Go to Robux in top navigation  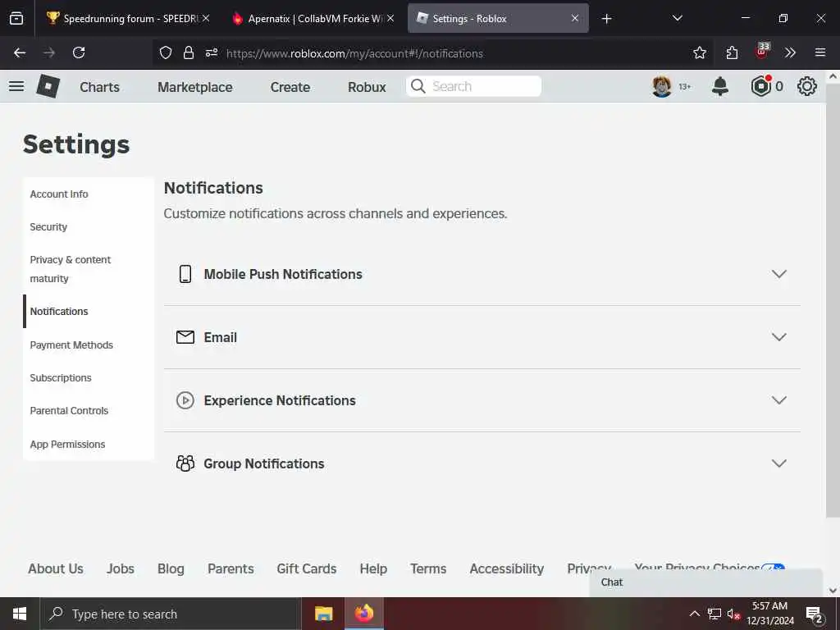(367, 87)
